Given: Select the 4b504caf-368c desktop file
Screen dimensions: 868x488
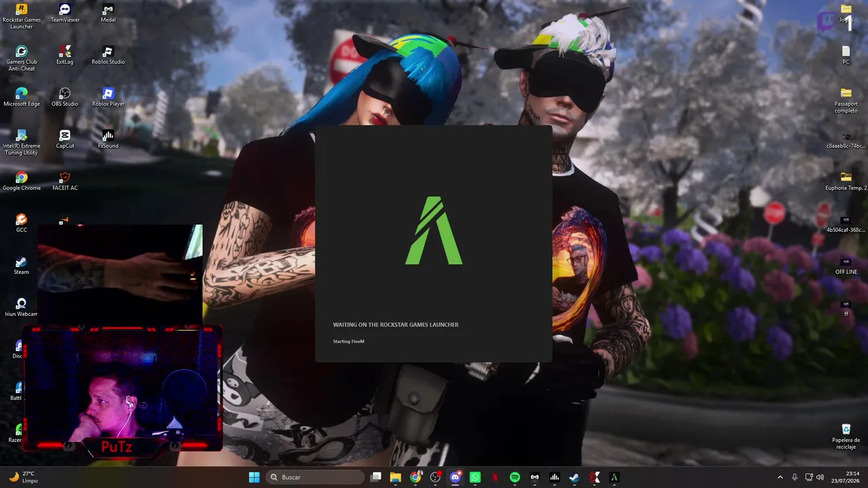Looking at the screenshot, I should 846,223.
